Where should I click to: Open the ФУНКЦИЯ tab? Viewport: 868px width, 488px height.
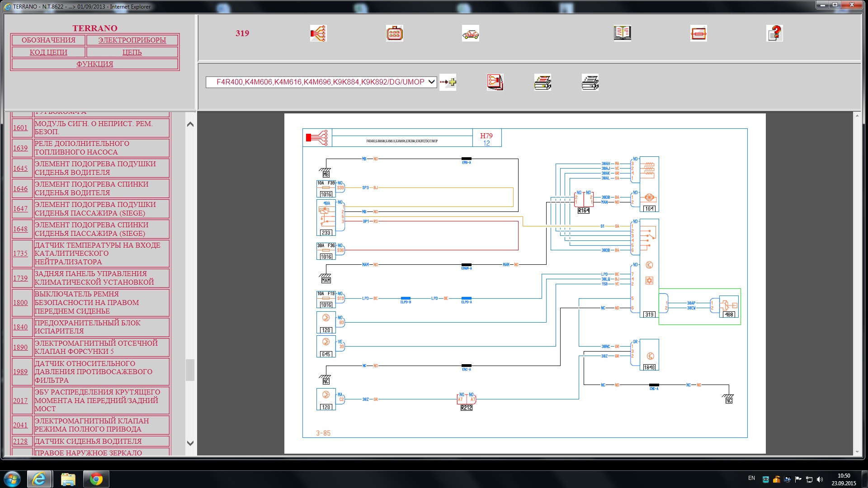pos(95,64)
